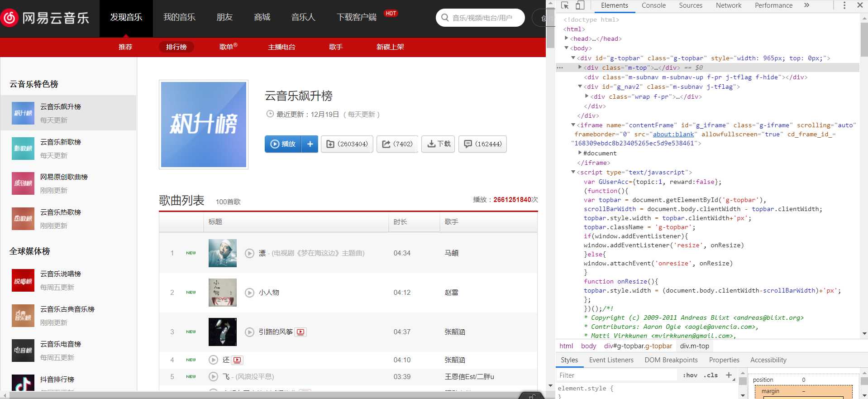Play the song 飞 in row 5
Viewport: 868px width, 399px height.
click(213, 376)
